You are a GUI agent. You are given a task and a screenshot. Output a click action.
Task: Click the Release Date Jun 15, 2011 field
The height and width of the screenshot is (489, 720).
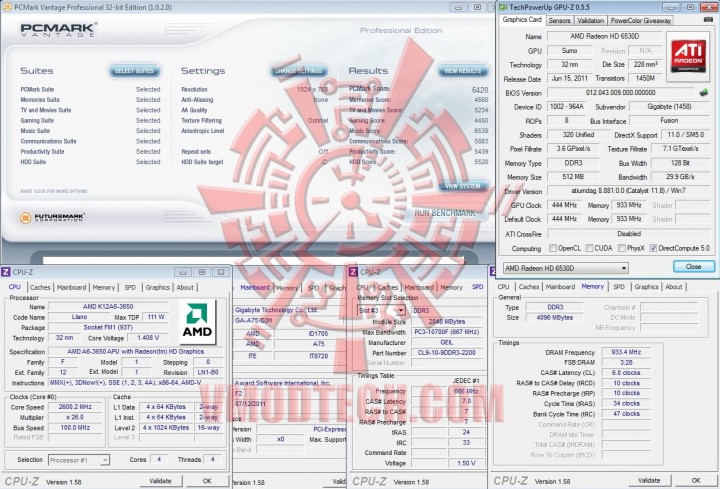[x=569, y=79]
